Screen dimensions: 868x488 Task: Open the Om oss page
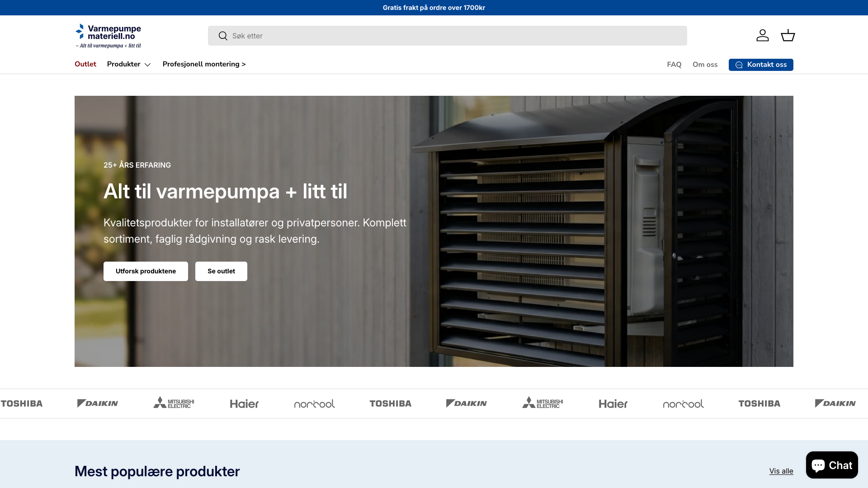(705, 65)
